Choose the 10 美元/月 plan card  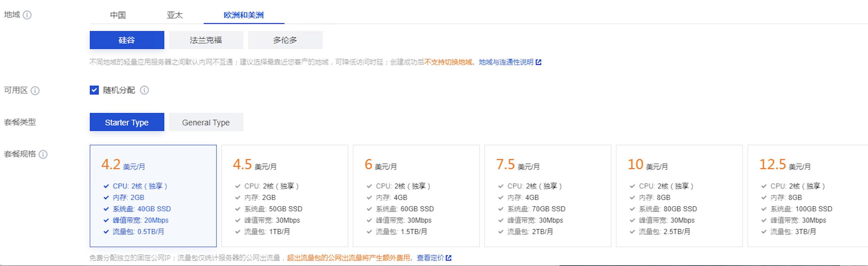click(679, 196)
